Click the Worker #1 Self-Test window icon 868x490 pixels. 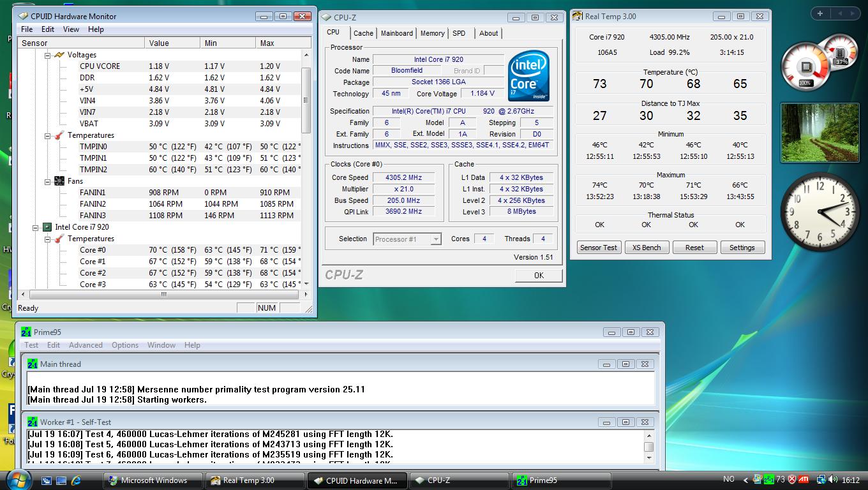[33, 422]
